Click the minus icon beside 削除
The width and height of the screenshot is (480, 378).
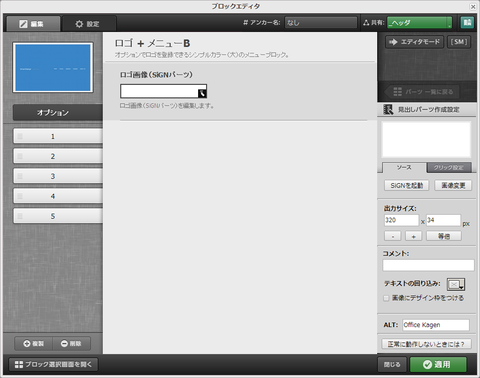tap(64, 343)
